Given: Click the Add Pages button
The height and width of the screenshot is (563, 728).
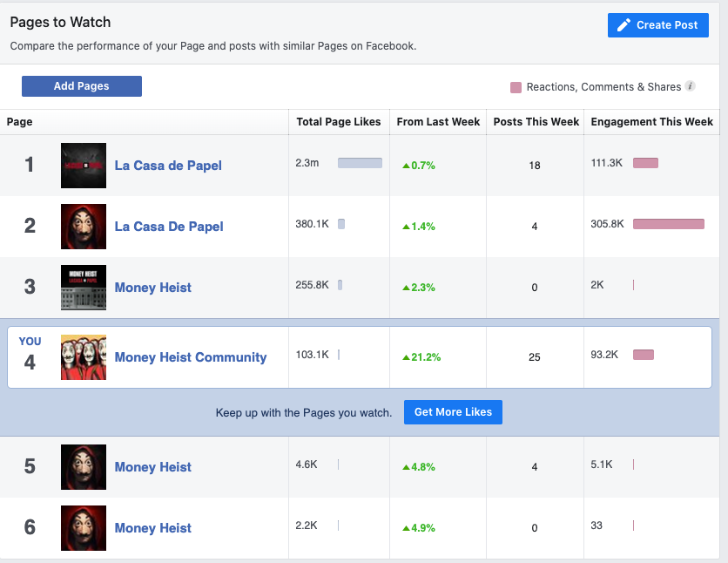Looking at the screenshot, I should (82, 86).
